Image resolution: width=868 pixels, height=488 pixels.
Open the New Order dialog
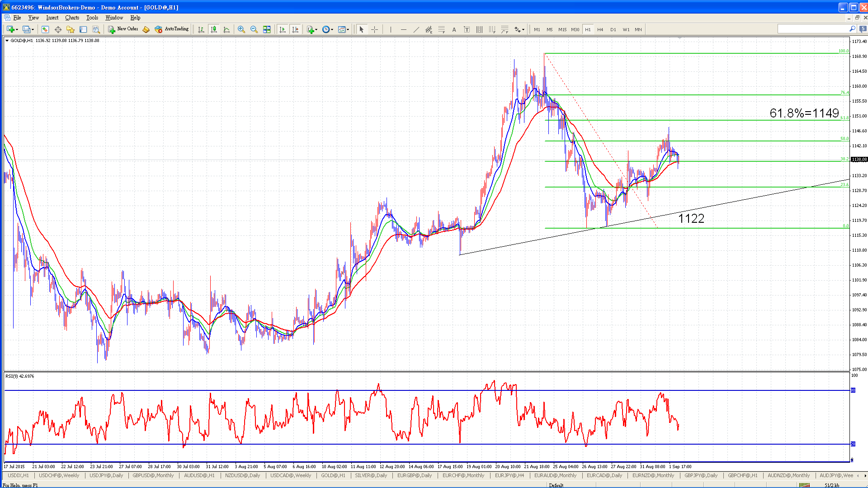pos(123,29)
